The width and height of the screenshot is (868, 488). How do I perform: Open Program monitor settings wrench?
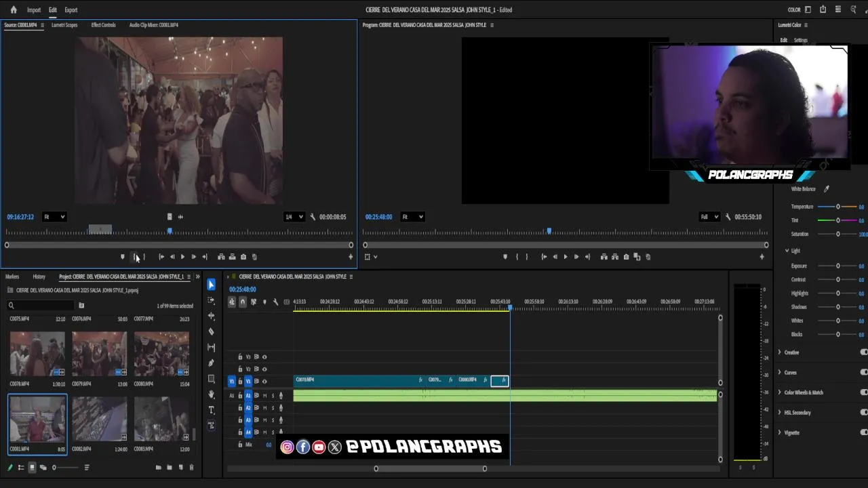pyautogui.click(x=728, y=217)
